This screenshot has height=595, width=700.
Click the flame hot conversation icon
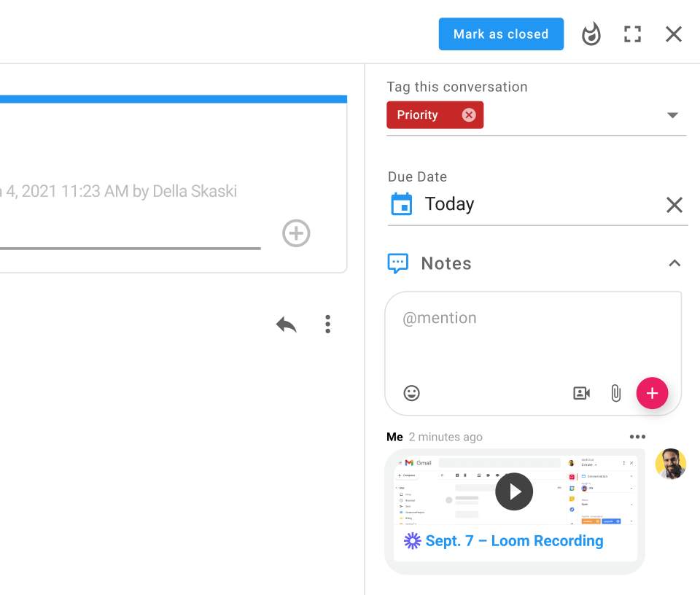[591, 34]
